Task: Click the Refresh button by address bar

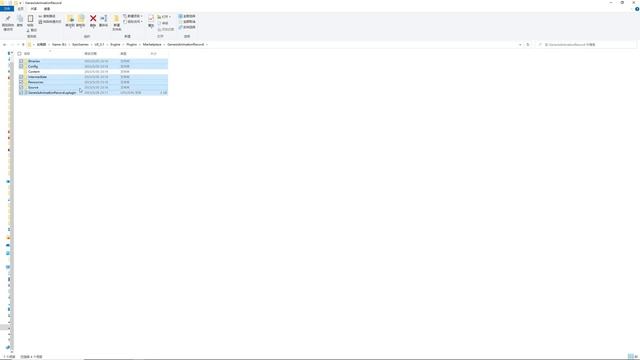Action: [528, 44]
